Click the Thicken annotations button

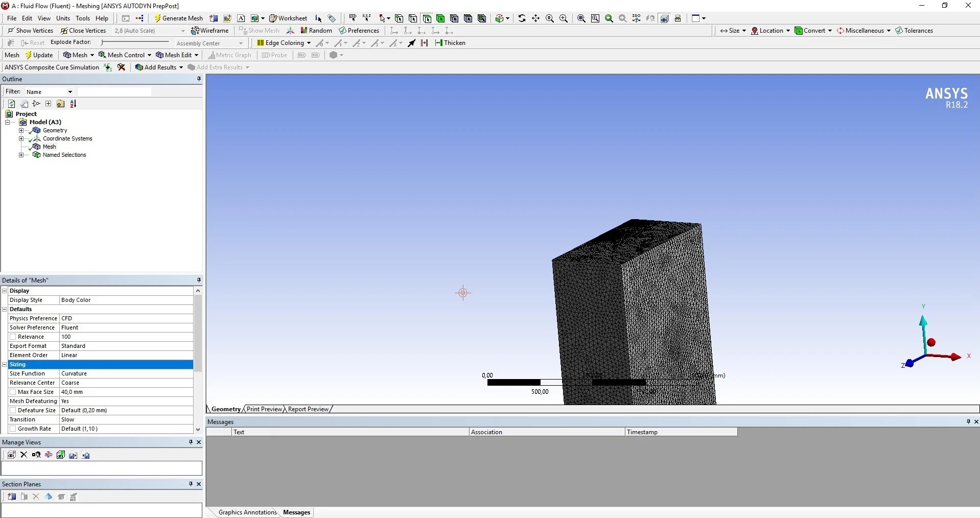pyautogui.click(x=450, y=43)
